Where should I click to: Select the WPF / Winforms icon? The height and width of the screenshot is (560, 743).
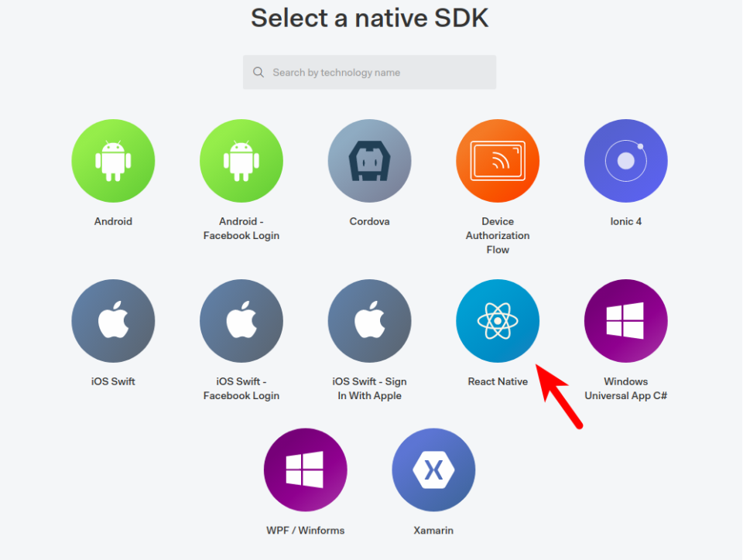306,470
